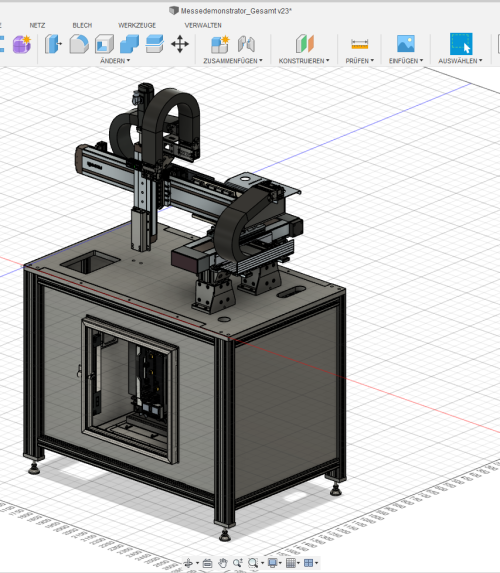Image resolution: width=500 pixels, height=573 pixels.
Task: Open the Zoom Window dropdown arrow
Action: (x=262, y=563)
